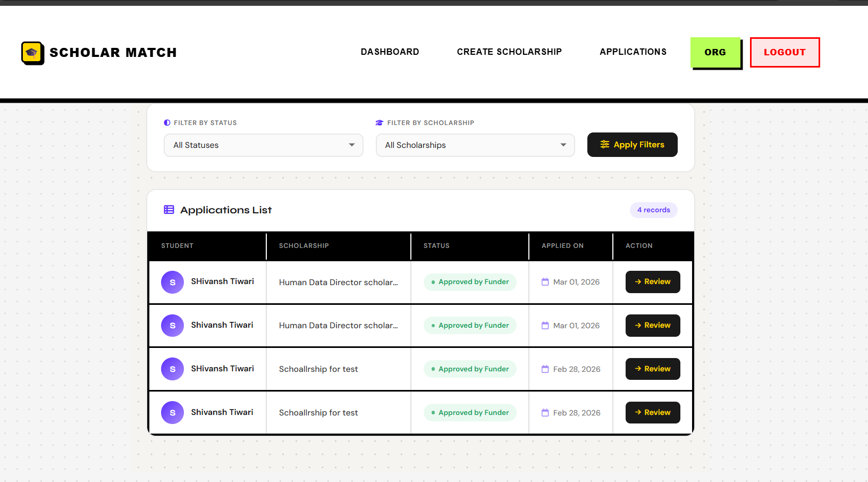Screen dimensions: 868x482
Task: Click the first row Approved by Funder status
Action: pos(470,282)
